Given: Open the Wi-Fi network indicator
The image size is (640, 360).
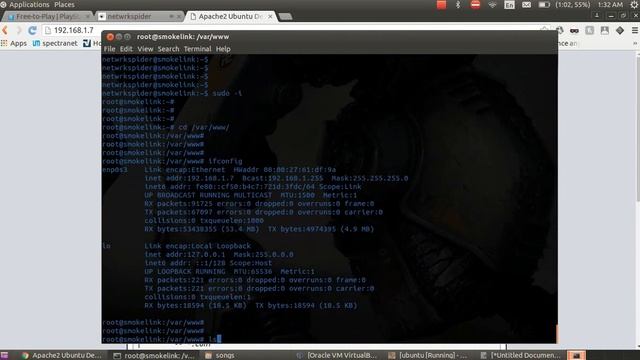Looking at the screenshot, I should click(x=492, y=5).
